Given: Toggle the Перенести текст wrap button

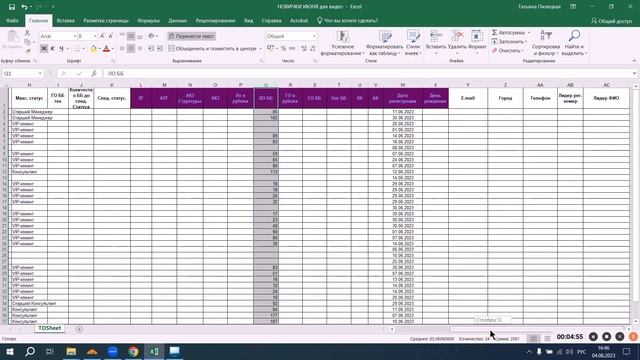Looking at the screenshot, I should 191,36.
